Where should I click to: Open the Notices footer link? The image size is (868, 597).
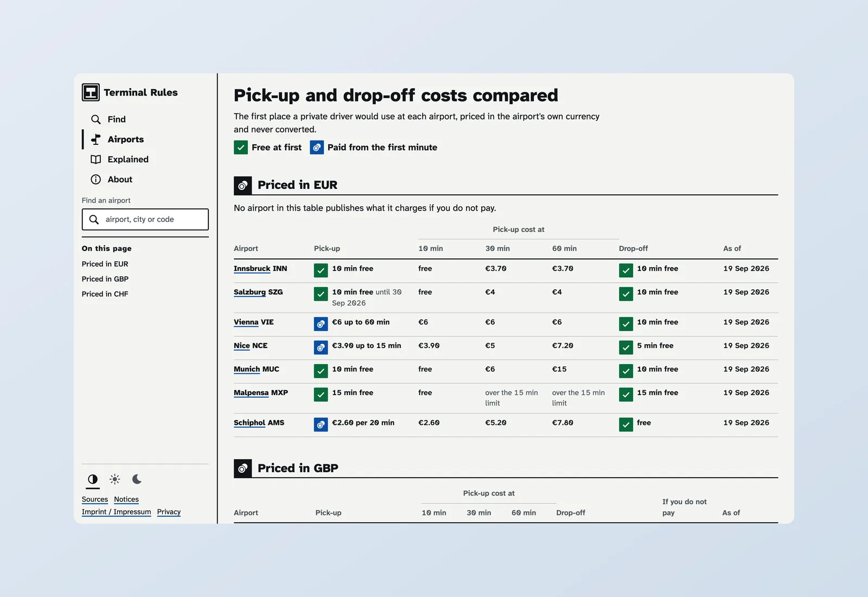[x=126, y=499]
